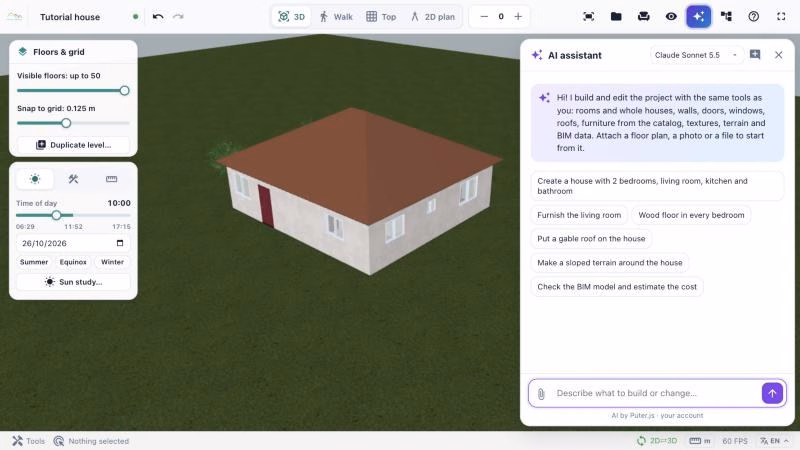Select the Summer preset
The height and width of the screenshot is (450, 800).
[x=34, y=262]
